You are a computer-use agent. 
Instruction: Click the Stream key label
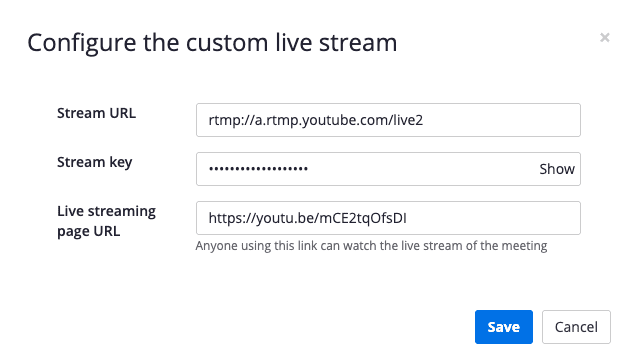coord(95,162)
